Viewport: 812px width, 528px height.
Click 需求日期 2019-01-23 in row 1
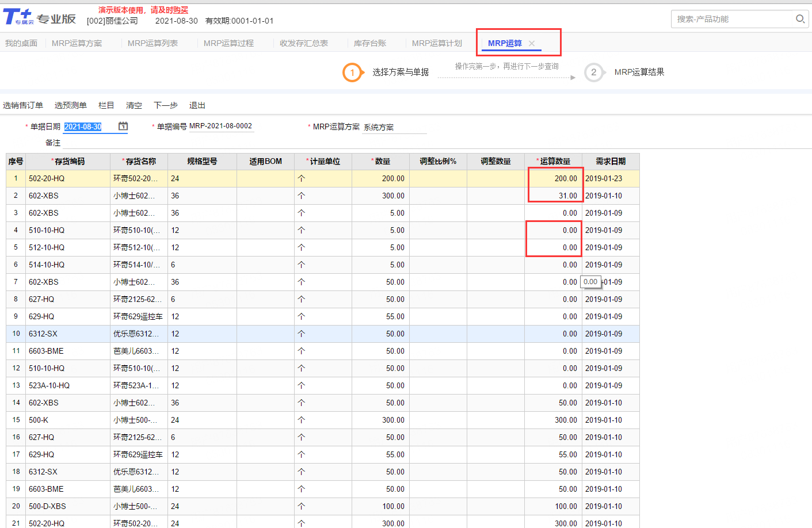tap(611, 179)
